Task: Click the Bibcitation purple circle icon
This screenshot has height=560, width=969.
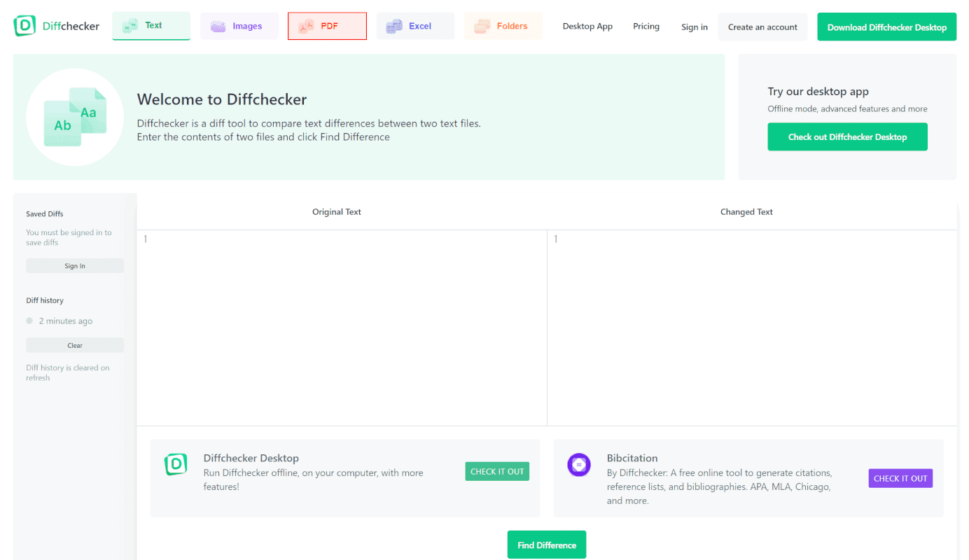Action: (579, 465)
